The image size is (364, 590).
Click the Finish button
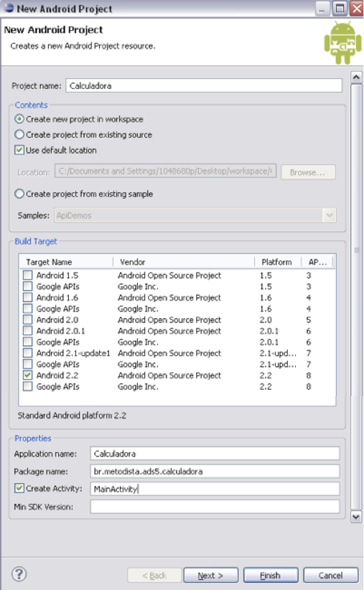tap(271, 576)
